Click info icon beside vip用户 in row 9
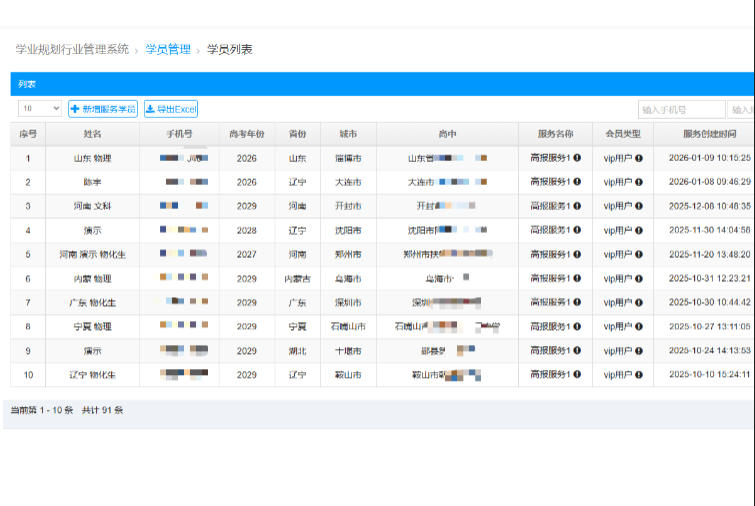Screen dimensions: 755x506 click(x=639, y=350)
